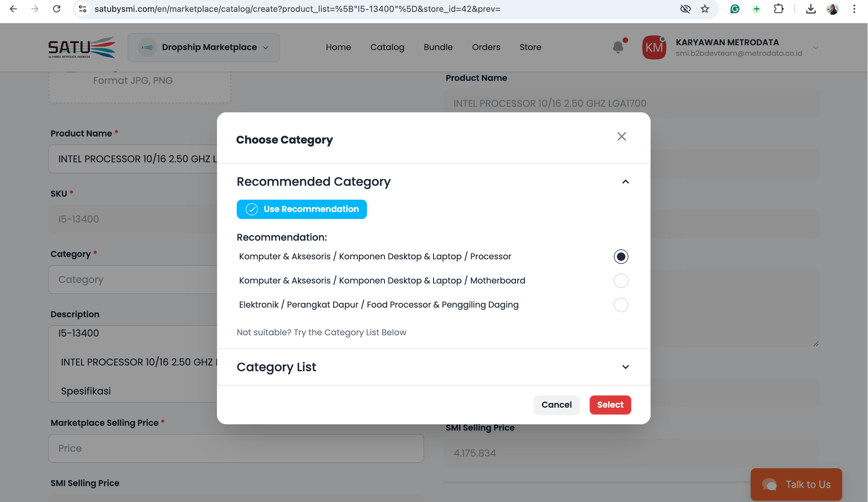This screenshot has width=868, height=502.
Task: Click the notification bell icon
Action: click(618, 47)
